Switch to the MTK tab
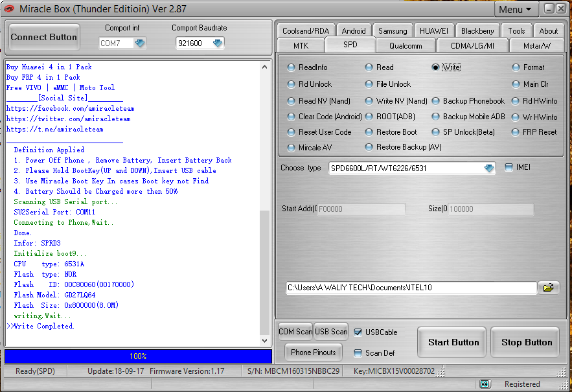Viewport: 572px width, 392px height. pyautogui.click(x=301, y=45)
